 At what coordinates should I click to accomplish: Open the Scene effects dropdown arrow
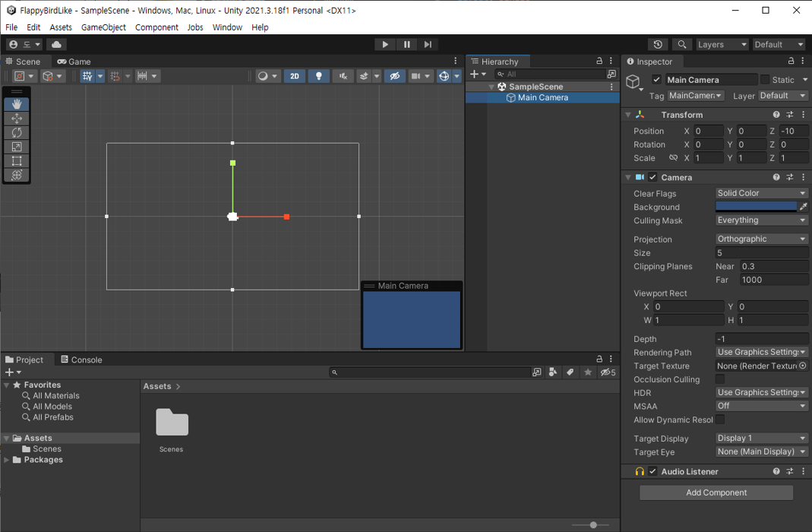pos(377,76)
